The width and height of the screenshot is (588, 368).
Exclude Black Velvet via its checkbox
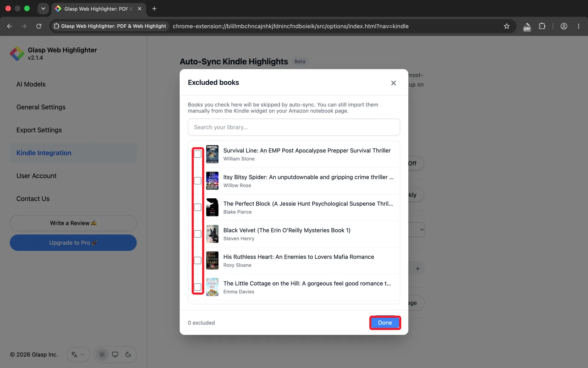pos(198,234)
